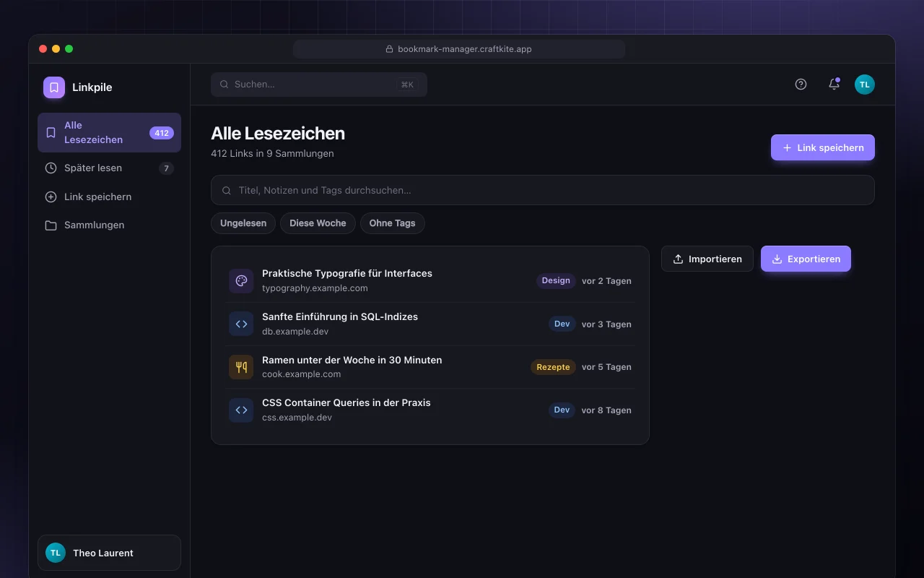Screen dimensions: 924x578
Task: Click the typography.example.com domain text
Action: tap(315, 288)
